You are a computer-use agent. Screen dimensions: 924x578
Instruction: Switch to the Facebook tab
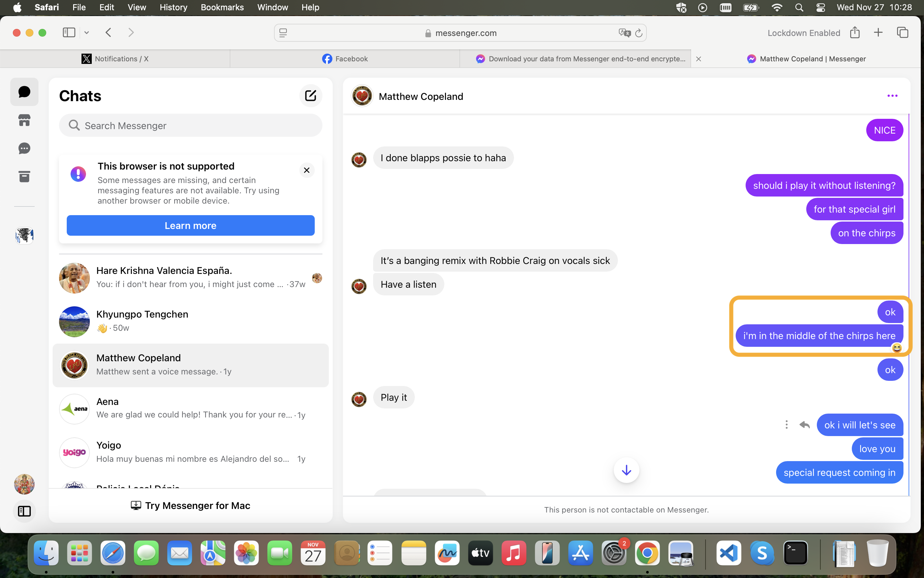click(345, 58)
